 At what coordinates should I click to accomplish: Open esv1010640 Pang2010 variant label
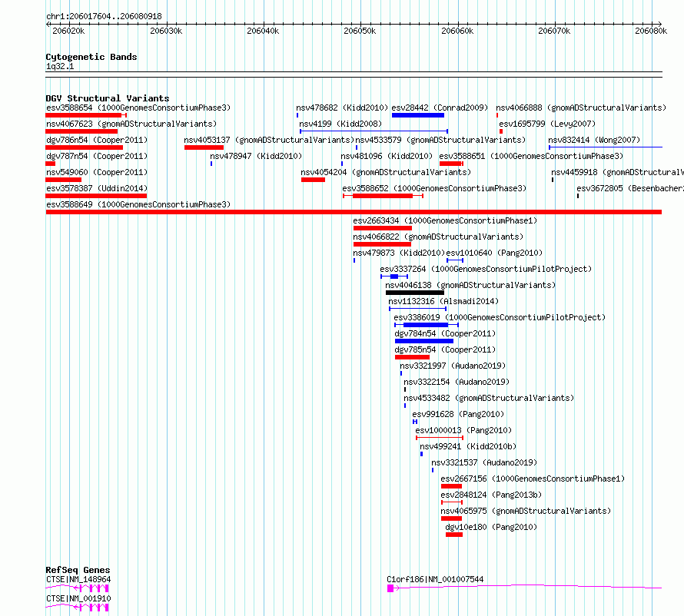pyautogui.click(x=494, y=253)
